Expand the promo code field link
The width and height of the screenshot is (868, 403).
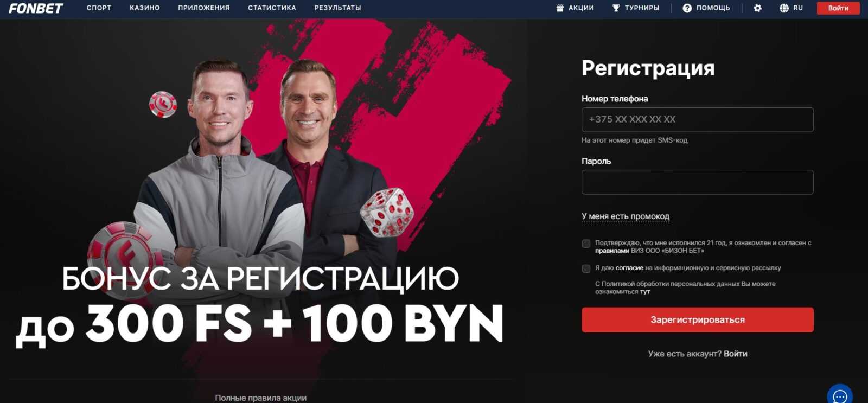[626, 216]
